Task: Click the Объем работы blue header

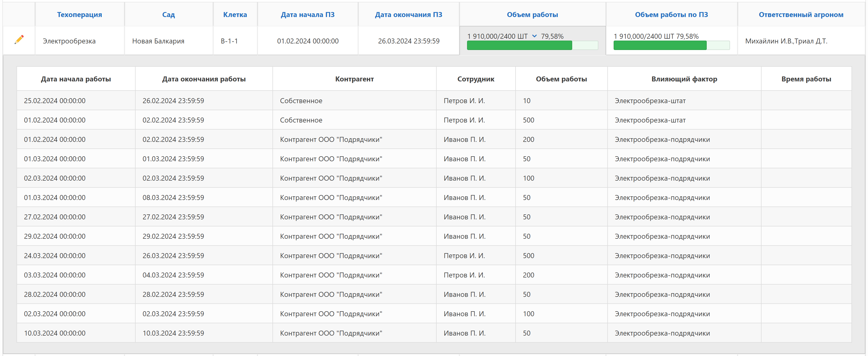Action: click(x=532, y=14)
